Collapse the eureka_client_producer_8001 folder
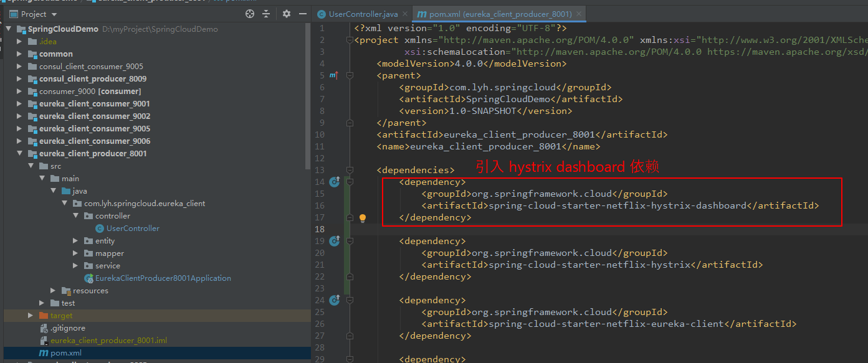 [20, 153]
